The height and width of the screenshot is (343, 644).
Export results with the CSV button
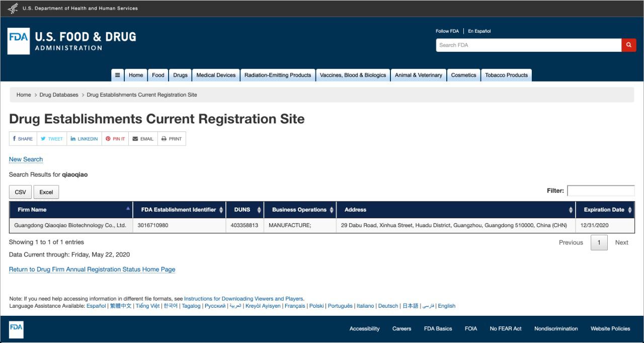click(x=20, y=192)
